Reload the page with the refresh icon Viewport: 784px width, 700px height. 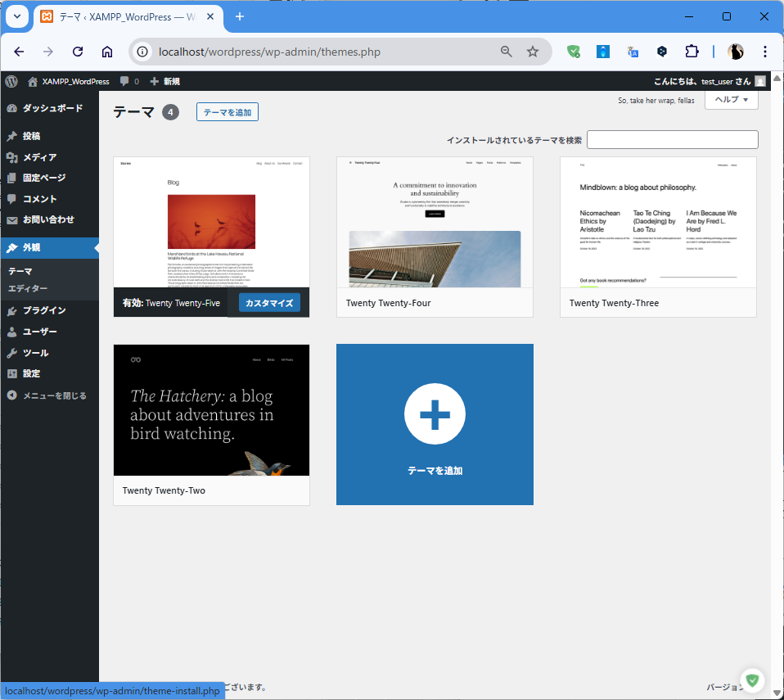click(x=78, y=52)
